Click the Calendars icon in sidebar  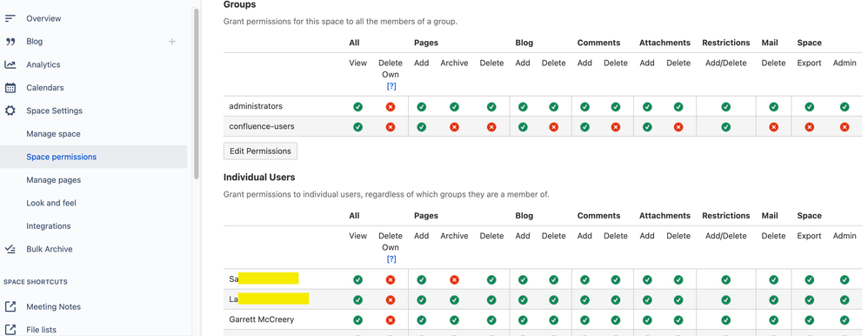click(x=10, y=88)
